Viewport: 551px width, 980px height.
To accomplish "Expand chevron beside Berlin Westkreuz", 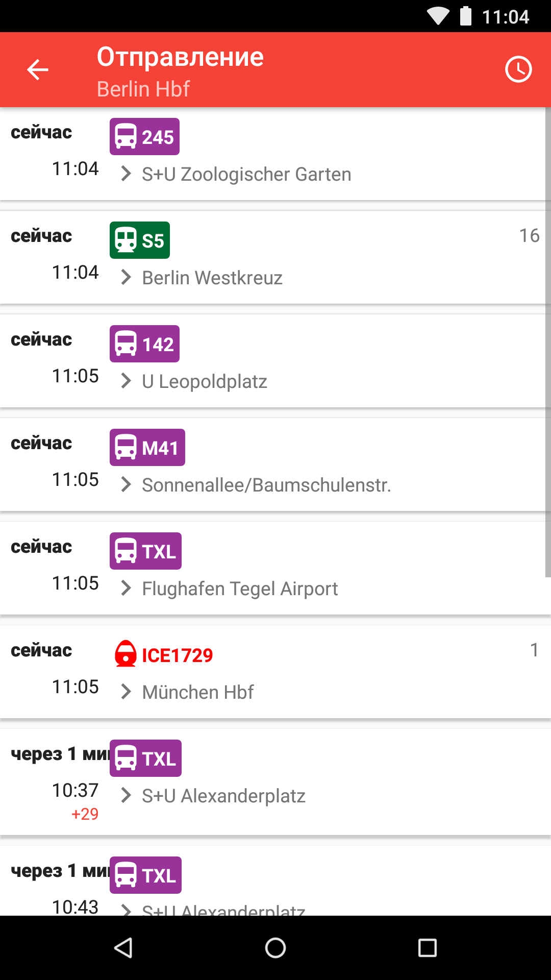I will pos(126,278).
